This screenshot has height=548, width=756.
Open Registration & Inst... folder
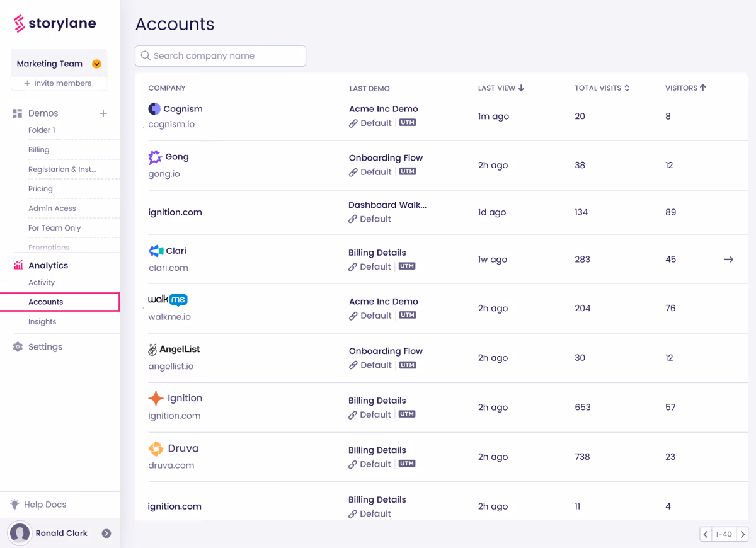tap(62, 169)
